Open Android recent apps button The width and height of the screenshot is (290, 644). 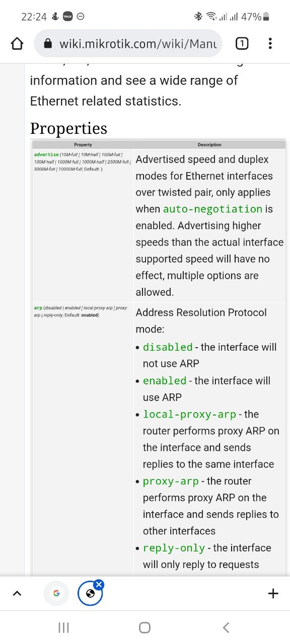click(x=63, y=627)
